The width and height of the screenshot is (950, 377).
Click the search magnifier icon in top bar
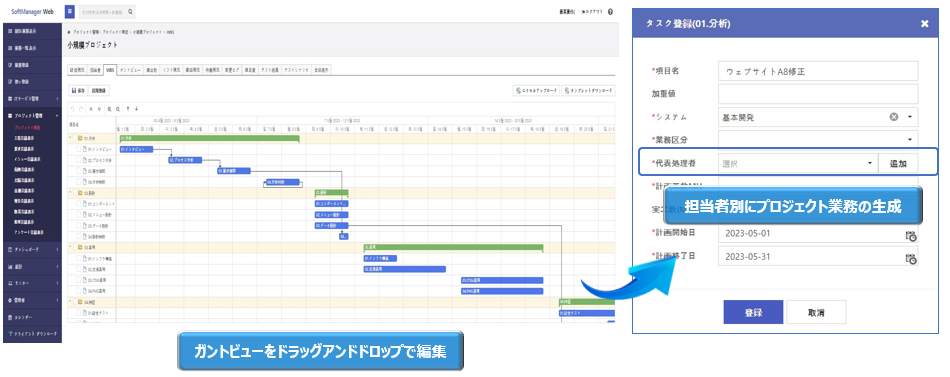pos(131,12)
